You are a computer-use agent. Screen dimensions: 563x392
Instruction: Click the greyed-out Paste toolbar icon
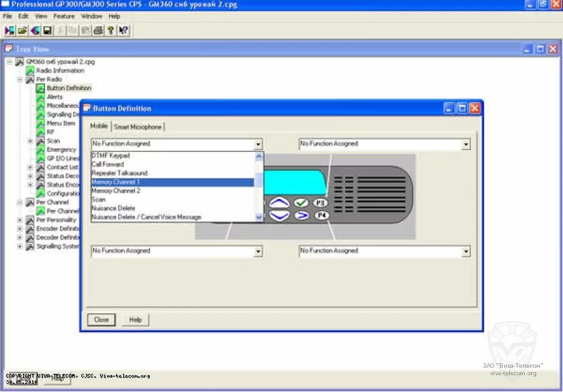pyautogui.click(x=86, y=31)
